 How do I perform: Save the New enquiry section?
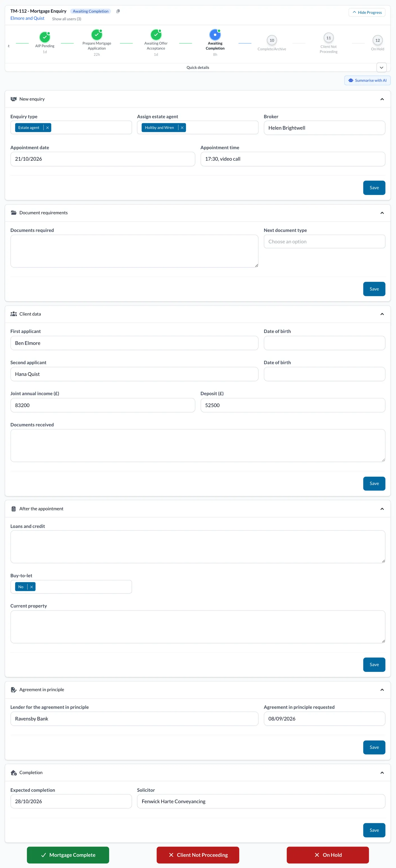pos(374,188)
